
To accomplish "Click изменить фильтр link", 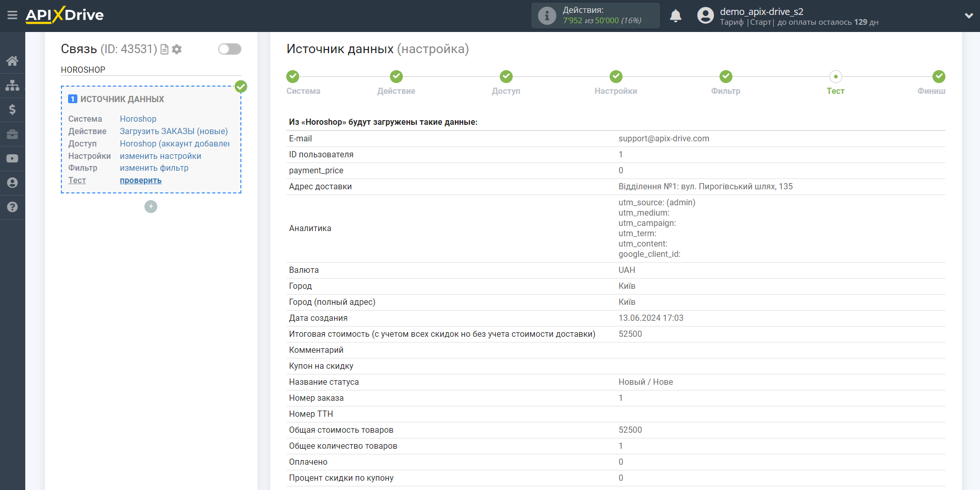I will click(x=154, y=168).
